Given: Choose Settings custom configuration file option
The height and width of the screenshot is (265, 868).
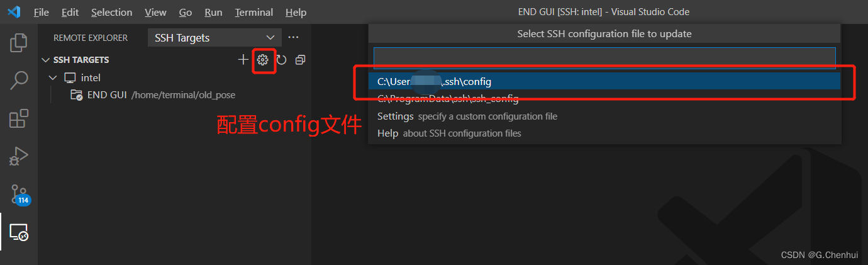Looking at the screenshot, I should click(604, 116).
